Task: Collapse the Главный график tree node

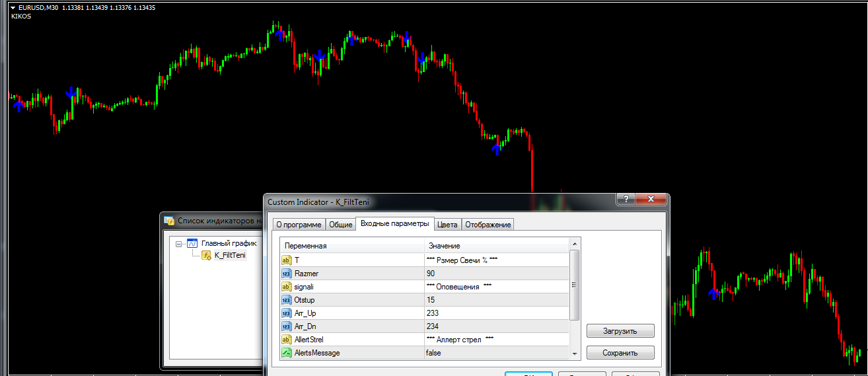Action: point(179,243)
